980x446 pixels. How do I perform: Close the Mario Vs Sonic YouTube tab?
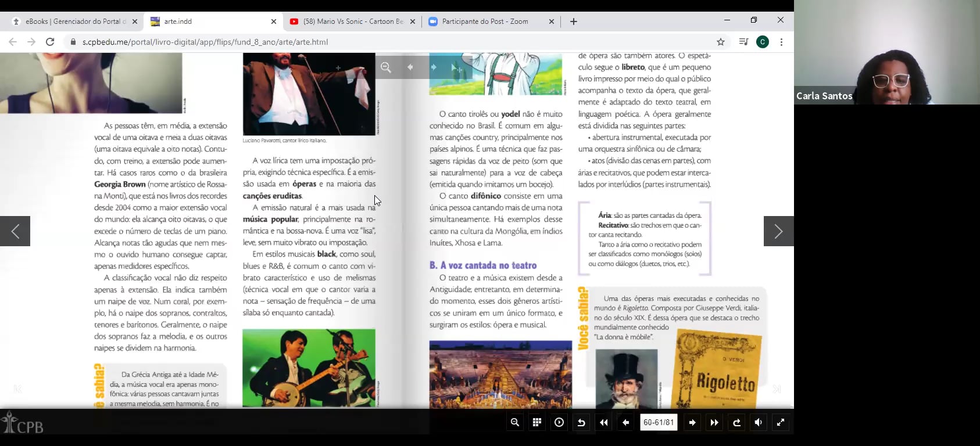(413, 21)
